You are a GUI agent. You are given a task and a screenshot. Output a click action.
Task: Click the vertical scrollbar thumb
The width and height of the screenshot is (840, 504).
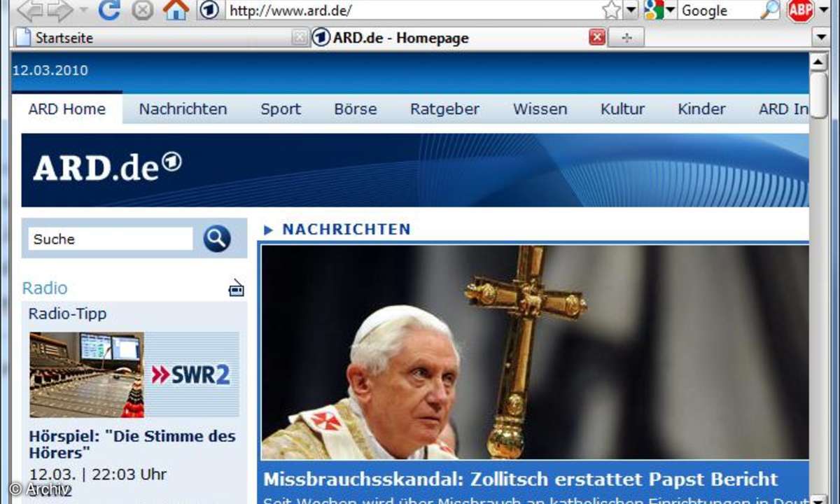point(818,95)
